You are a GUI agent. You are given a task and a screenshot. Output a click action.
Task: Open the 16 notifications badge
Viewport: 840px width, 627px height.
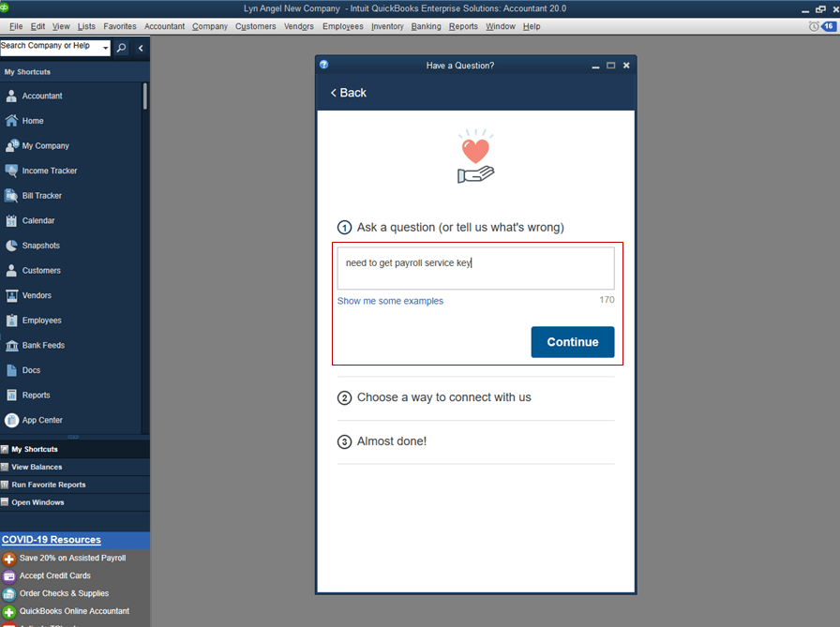pyautogui.click(x=828, y=25)
